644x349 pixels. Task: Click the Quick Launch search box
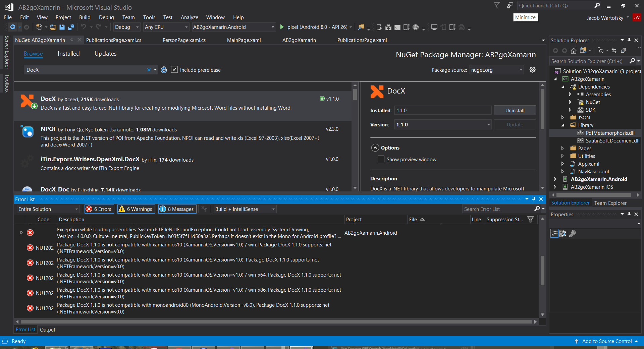(559, 5)
